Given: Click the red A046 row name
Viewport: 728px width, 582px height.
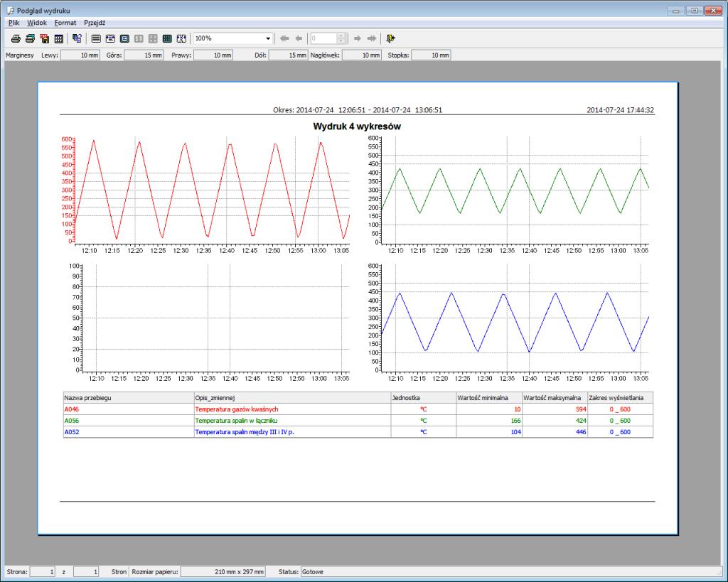Looking at the screenshot, I should pos(72,409).
